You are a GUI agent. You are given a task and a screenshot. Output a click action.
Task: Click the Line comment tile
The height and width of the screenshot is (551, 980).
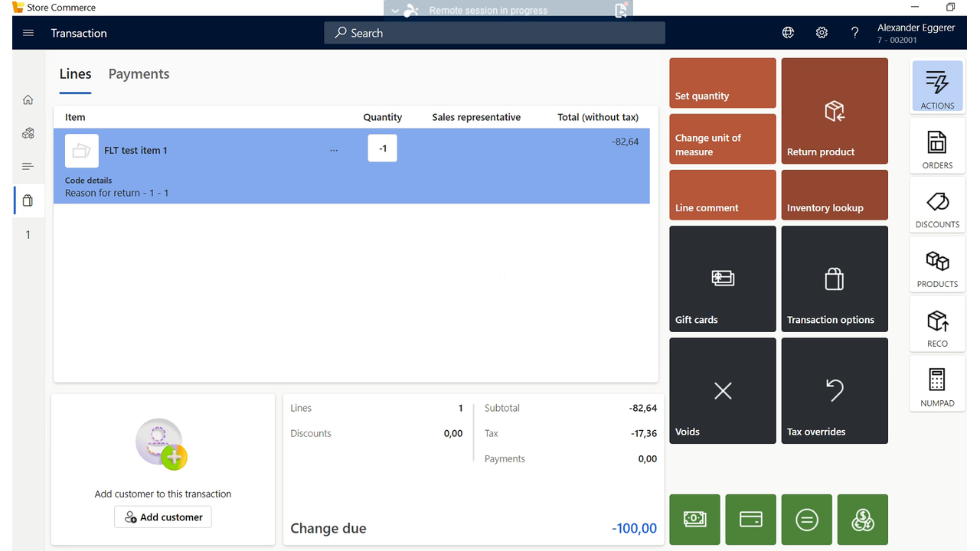(723, 194)
